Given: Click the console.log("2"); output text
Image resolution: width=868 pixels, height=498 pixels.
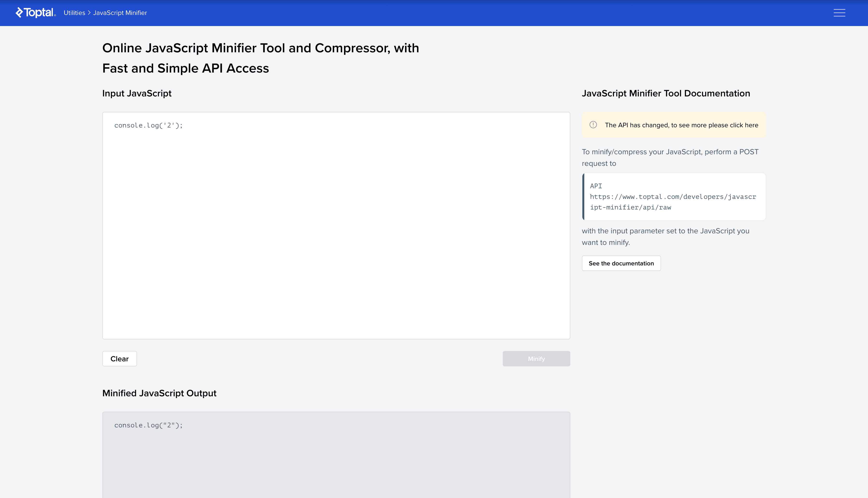Looking at the screenshot, I should click(x=149, y=425).
